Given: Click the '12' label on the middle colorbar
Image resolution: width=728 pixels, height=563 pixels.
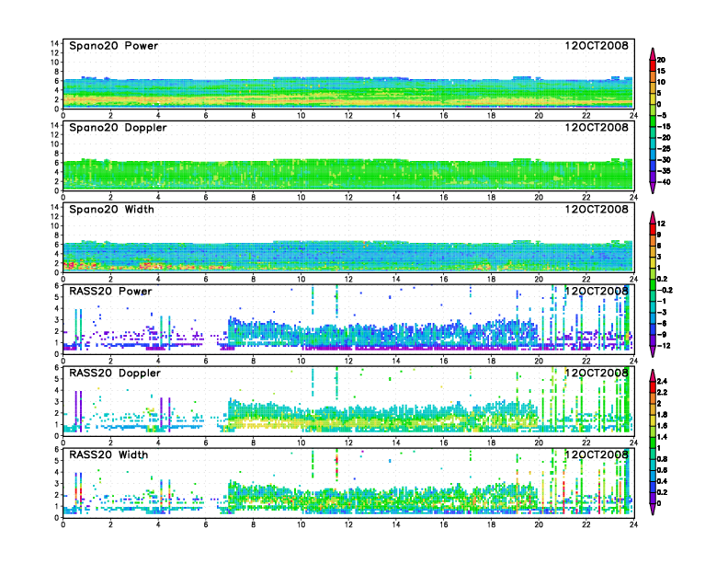Looking at the screenshot, I should point(661,224).
